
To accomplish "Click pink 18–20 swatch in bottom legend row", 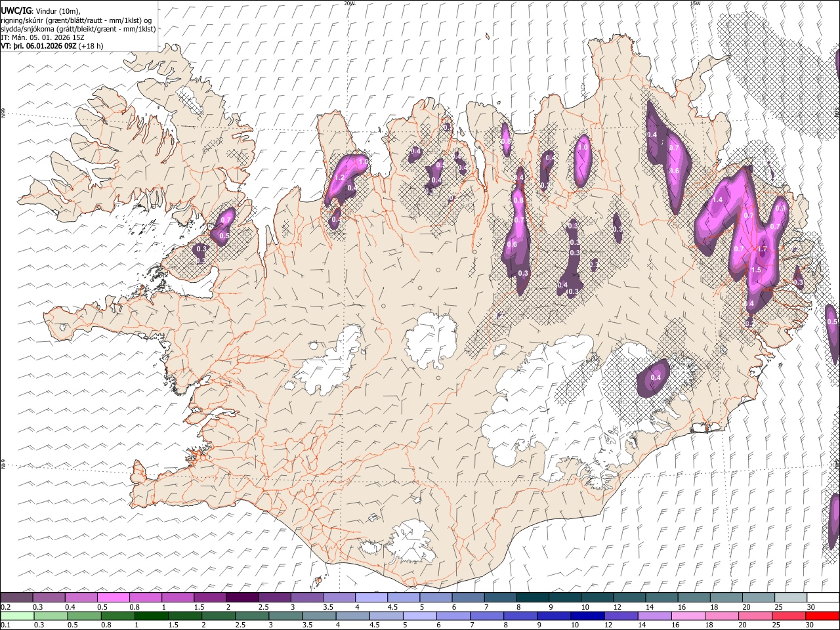I will coord(722,616).
